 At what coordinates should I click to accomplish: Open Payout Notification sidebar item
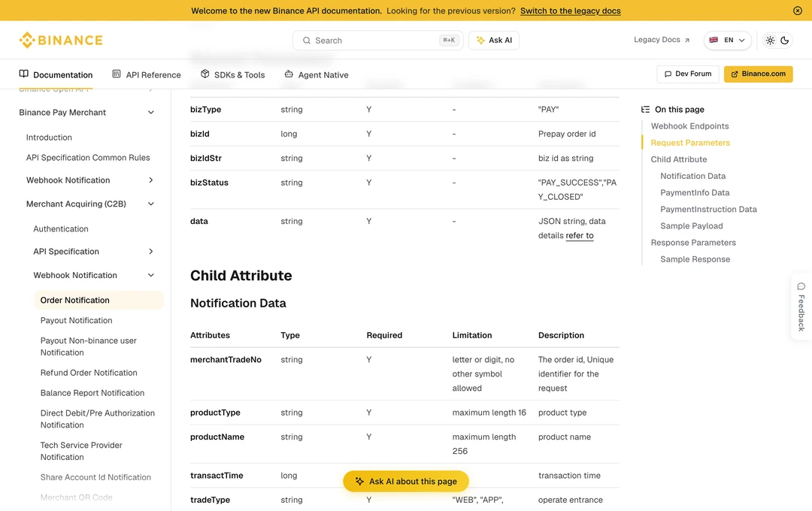76,320
